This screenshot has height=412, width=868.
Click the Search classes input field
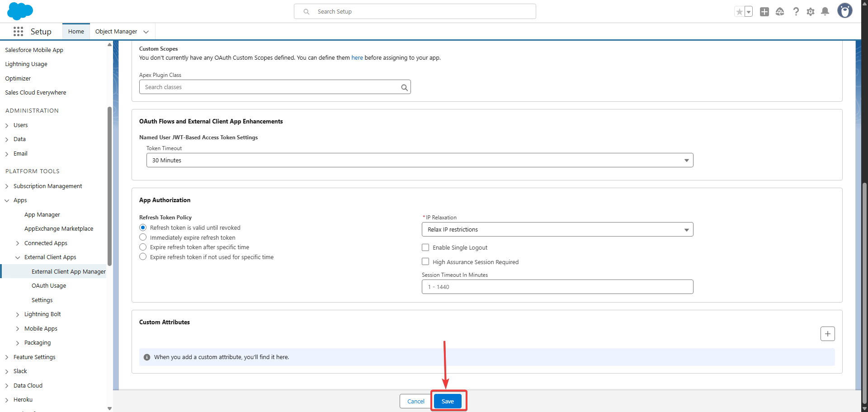[x=275, y=87]
